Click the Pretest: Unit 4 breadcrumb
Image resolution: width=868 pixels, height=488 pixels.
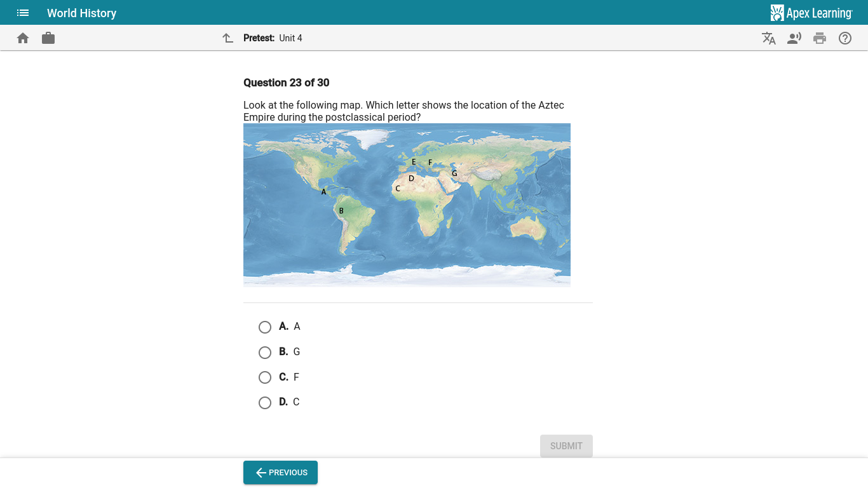pyautogui.click(x=273, y=37)
